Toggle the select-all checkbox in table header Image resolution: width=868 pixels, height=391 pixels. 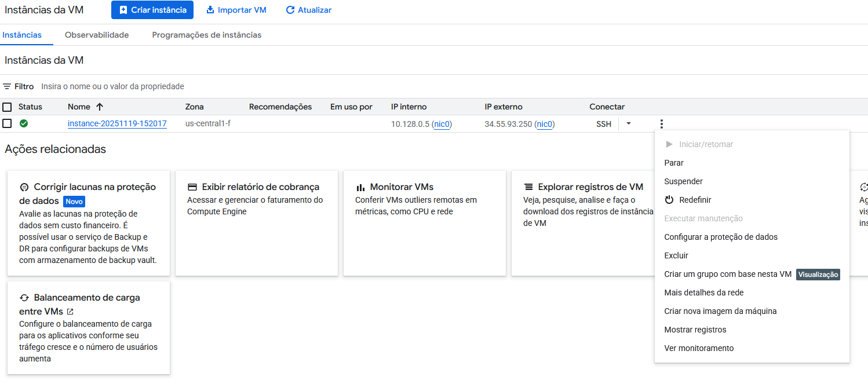(7, 107)
